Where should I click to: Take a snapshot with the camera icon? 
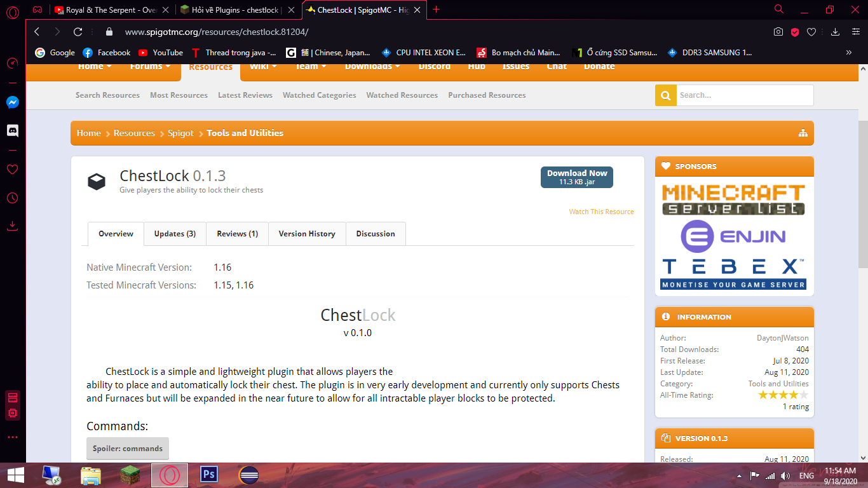click(778, 32)
